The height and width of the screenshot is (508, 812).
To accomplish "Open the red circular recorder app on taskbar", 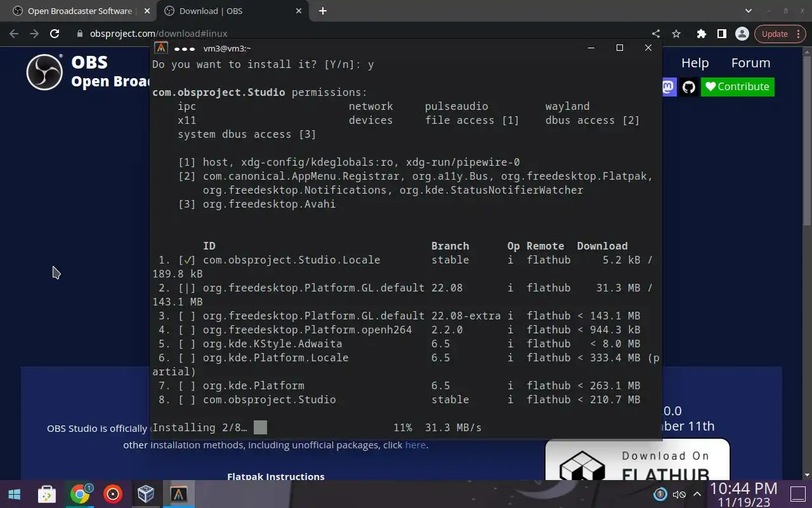I will point(113,494).
